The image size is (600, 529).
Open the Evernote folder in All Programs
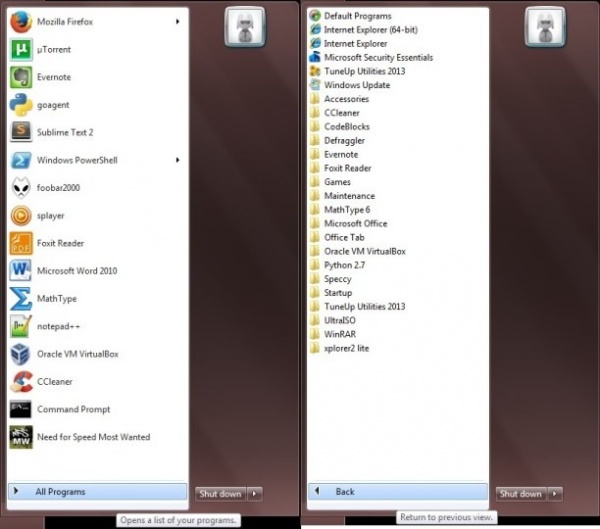(398, 154)
